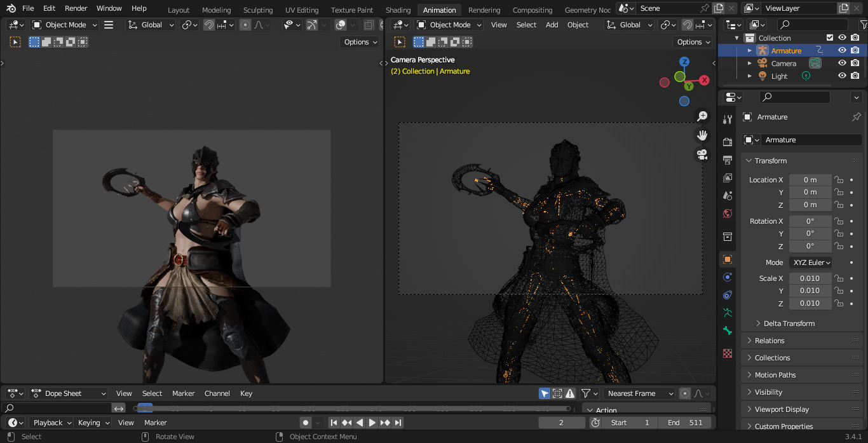Jump to the next keyframe

click(386, 423)
